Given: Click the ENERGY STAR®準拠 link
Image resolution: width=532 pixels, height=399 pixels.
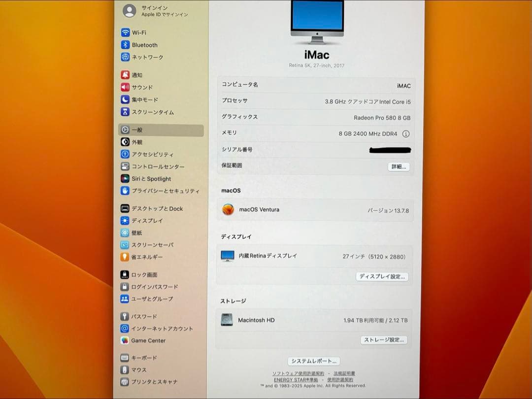Looking at the screenshot, I should pyautogui.click(x=298, y=380).
